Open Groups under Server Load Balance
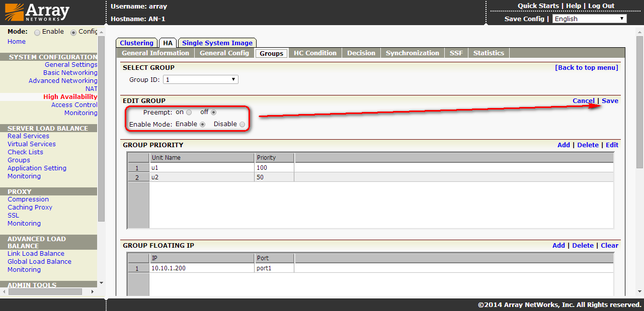The width and height of the screenshot is (644, 311). coord(19,160)
